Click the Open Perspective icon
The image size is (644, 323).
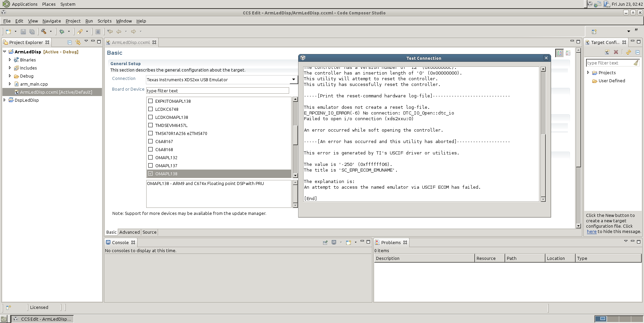(594, 32)
